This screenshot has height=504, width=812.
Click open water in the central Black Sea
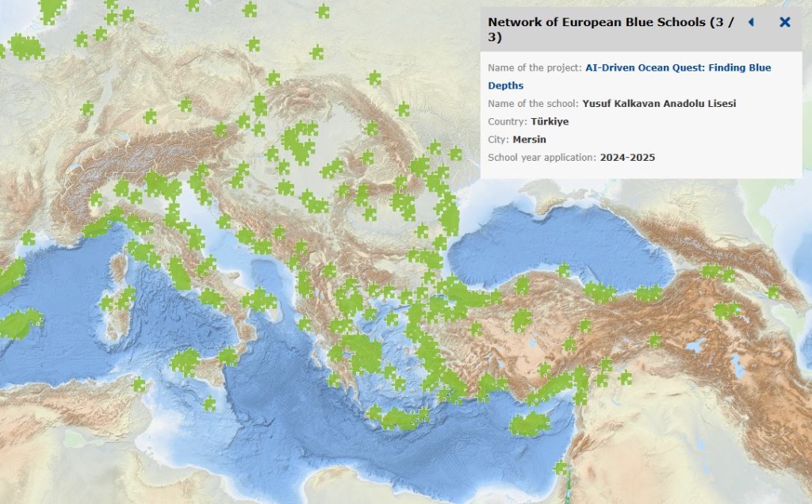pos(555,238)
